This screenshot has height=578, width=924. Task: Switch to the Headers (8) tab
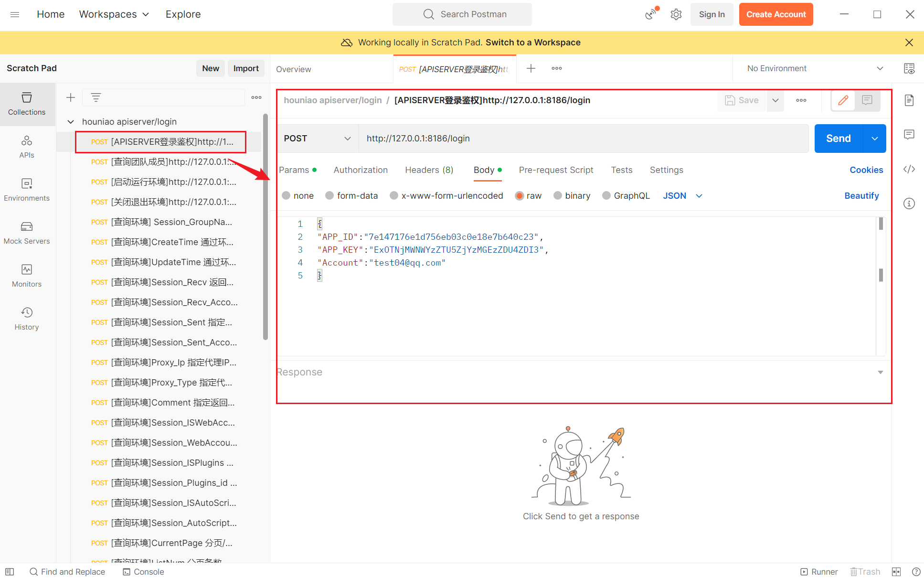429,170
